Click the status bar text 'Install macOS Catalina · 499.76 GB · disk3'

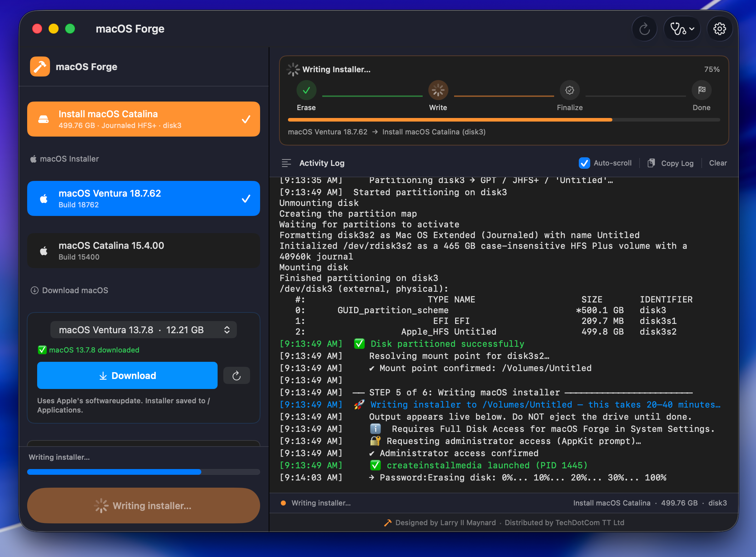650,503
